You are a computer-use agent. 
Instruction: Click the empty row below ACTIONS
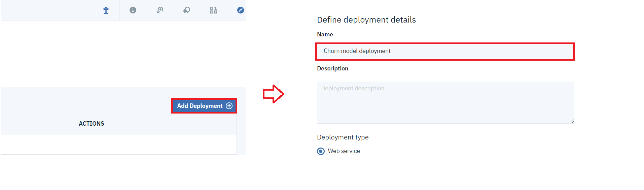click(118, 144)
